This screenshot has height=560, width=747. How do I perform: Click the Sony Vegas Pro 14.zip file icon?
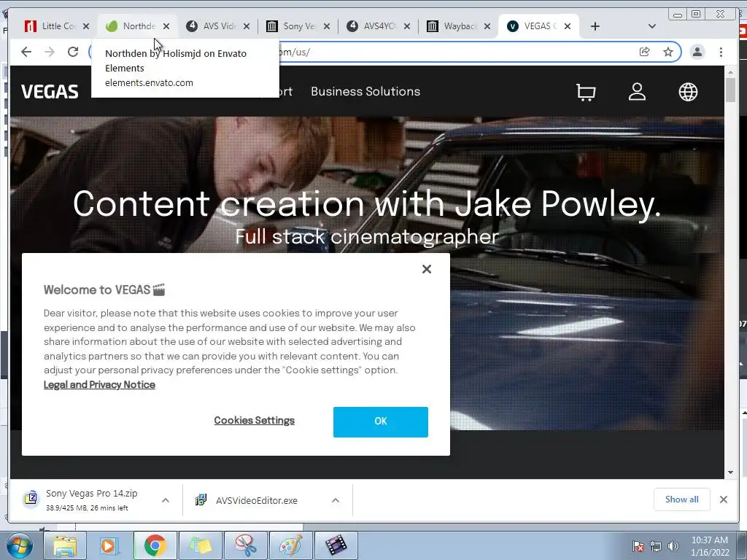31,499
